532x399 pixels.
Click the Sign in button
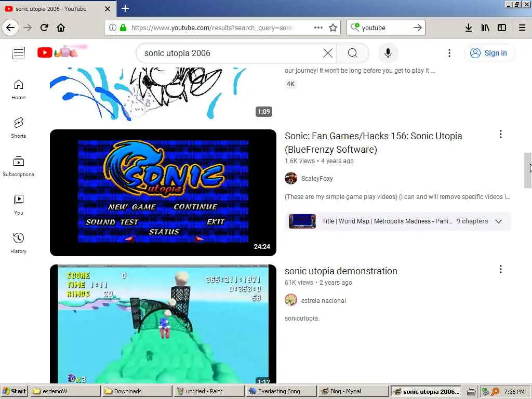click(x=489, y=53)
